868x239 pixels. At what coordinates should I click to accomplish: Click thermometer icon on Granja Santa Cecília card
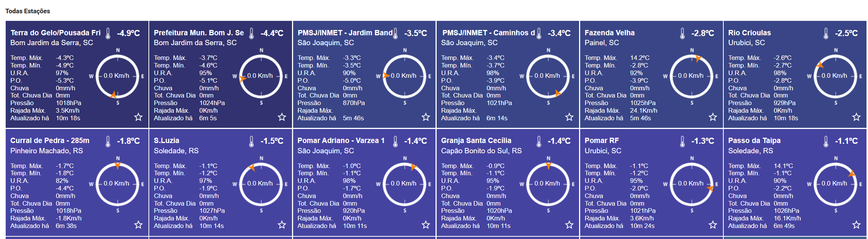tap(539, 142)
